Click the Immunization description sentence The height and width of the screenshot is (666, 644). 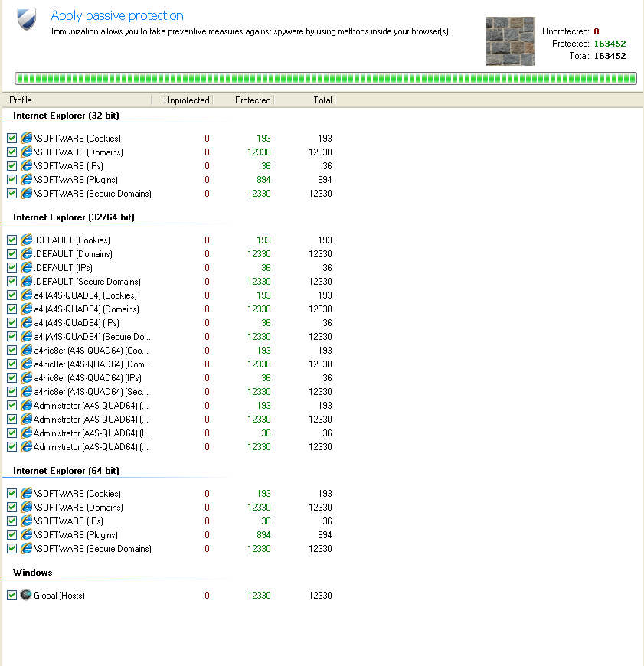pos(250,31)
